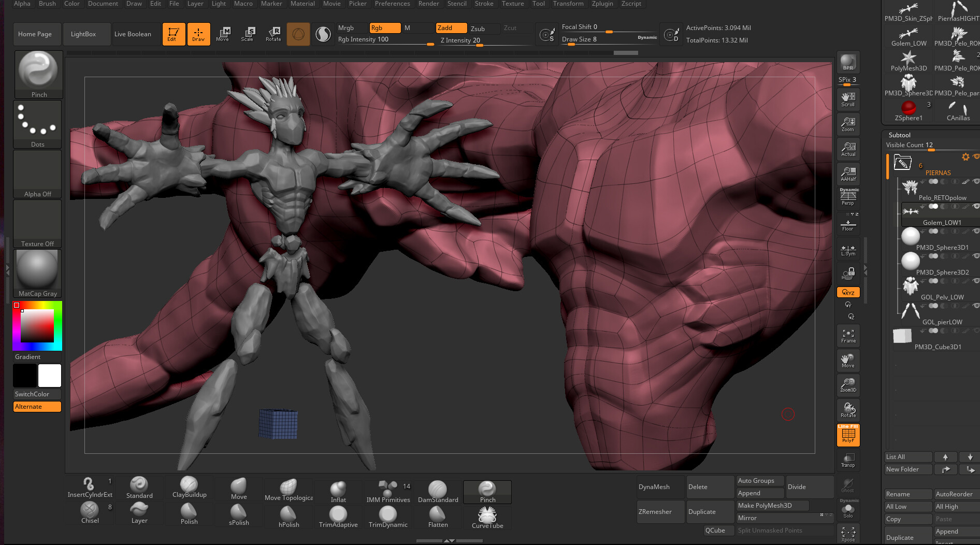
Task: Open the Render menu
Action: point(428,4)
